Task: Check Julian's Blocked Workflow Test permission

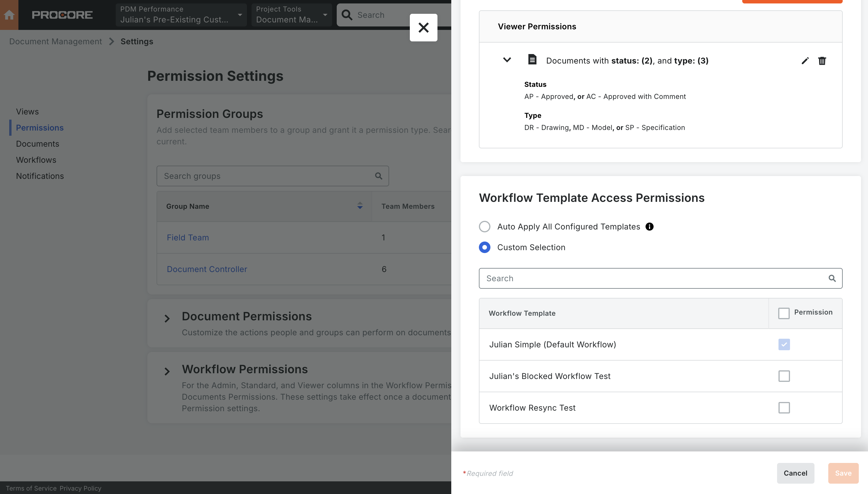Action: [x=784, y=376]
